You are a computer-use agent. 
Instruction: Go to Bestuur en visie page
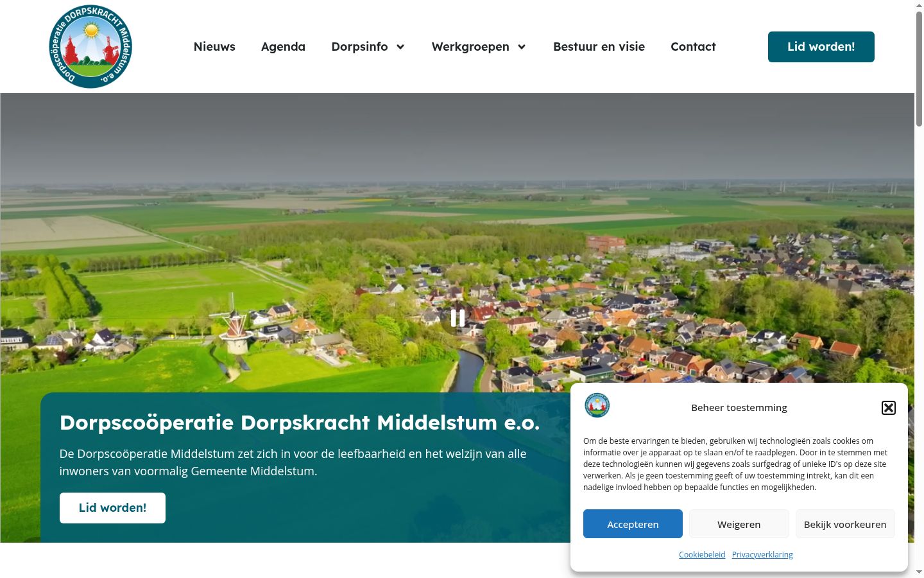pyautogui.click(x=599, y=47)
